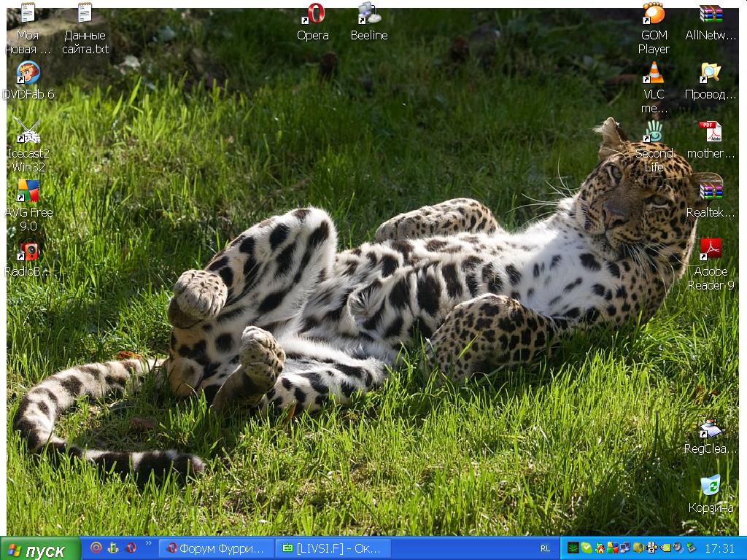Select the Данные сайта.txt file
This screenshot has height=560, width=747.
85,15
